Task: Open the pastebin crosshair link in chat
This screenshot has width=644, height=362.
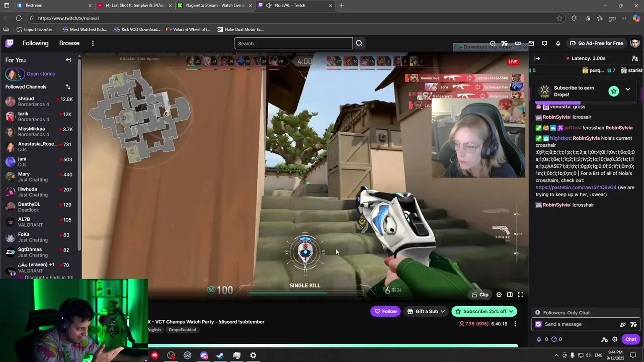Action: pyautogui.click(x=576, y=188)
